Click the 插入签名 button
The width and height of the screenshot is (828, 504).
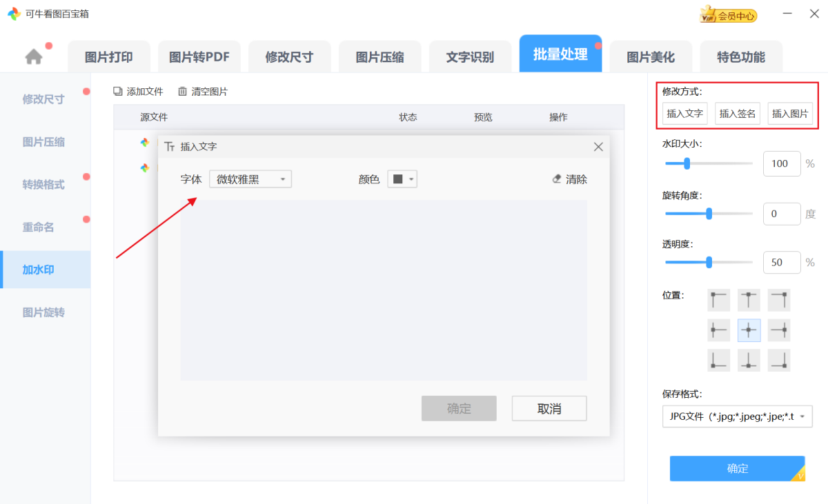[738, 114]
